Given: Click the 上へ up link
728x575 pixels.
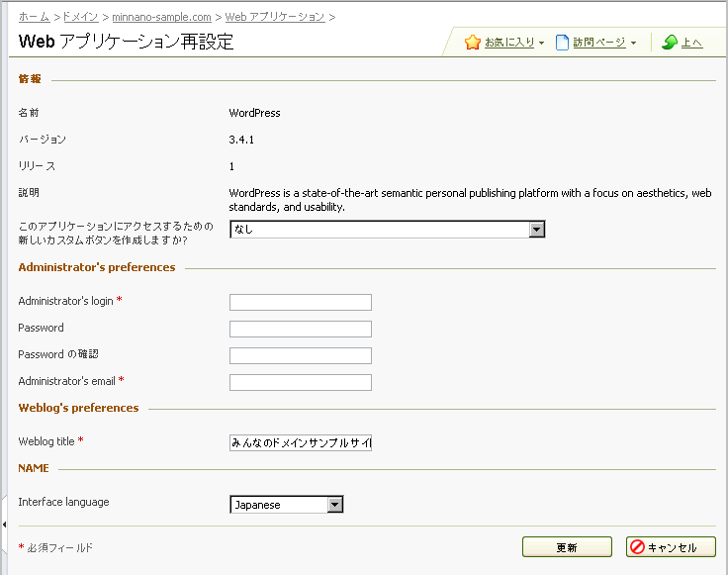Looking at the screenshot, I should pyautogui.click(x=691, y=43).
